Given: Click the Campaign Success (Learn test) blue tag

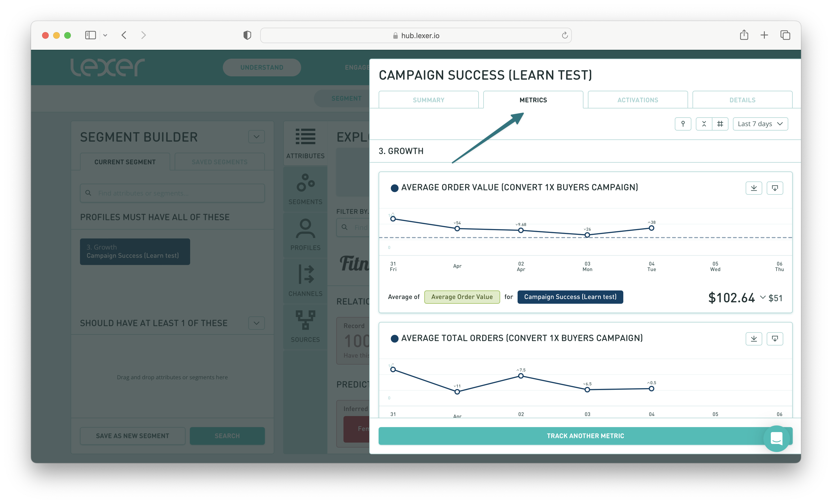Looking at the screenshot, I should coord(570,297).
